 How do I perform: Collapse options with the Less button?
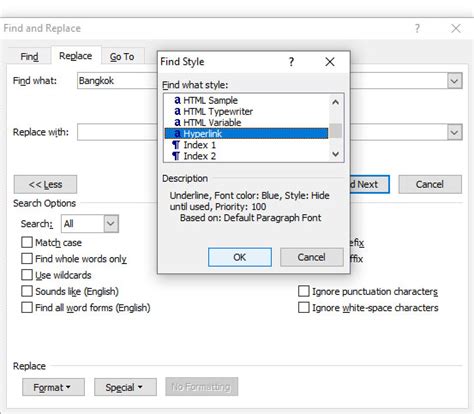[x=45, y=184]
